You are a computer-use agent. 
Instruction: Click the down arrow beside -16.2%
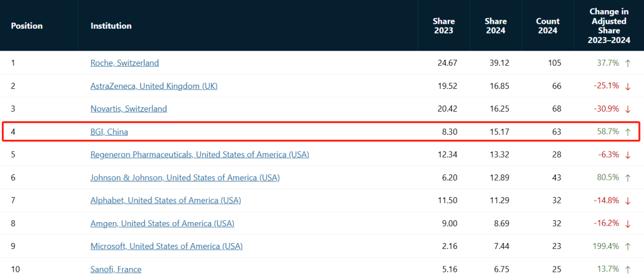(x=627, y=224)
